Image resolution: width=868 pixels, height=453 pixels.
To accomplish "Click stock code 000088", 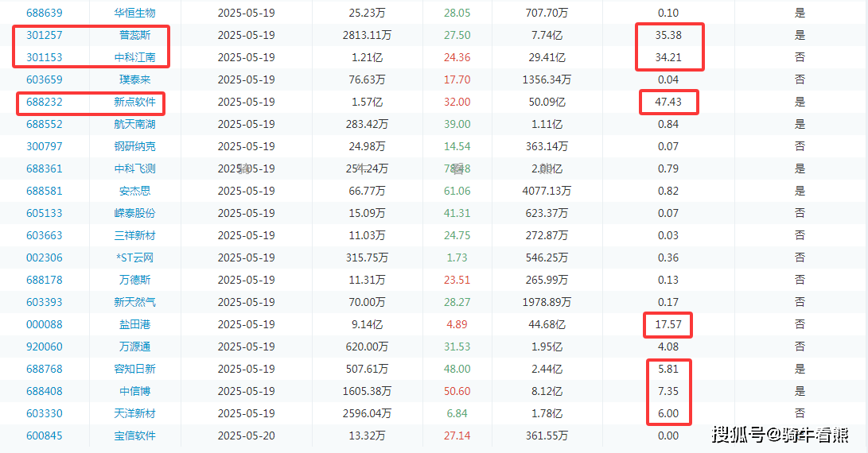I will coord(45,324).
